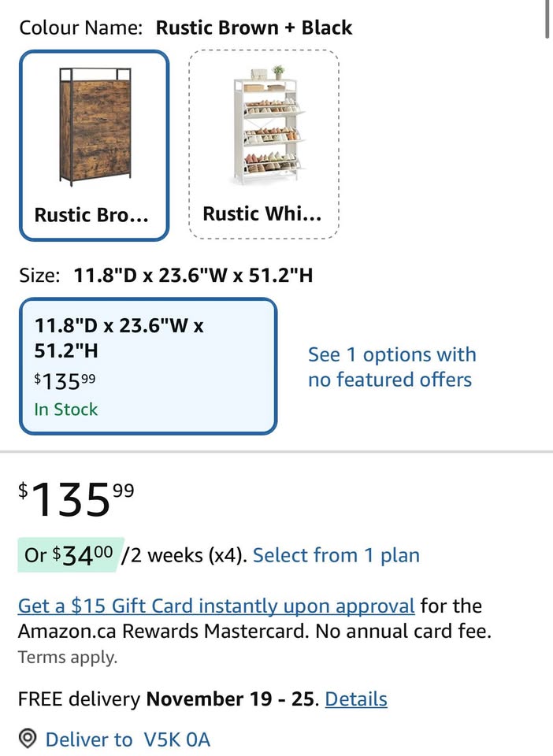Click the $135.99 price in size option
Image resolution: width=553 pixels, height=756 pixels.
(65, 381)
